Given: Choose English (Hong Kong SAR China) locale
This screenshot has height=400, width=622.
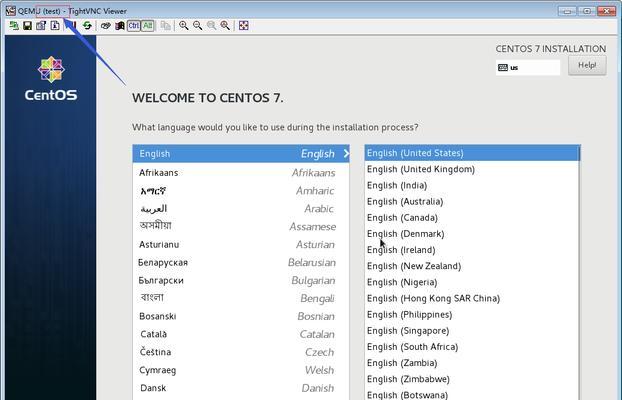Looking at the screenshot, I should click(x=472, y=298).
